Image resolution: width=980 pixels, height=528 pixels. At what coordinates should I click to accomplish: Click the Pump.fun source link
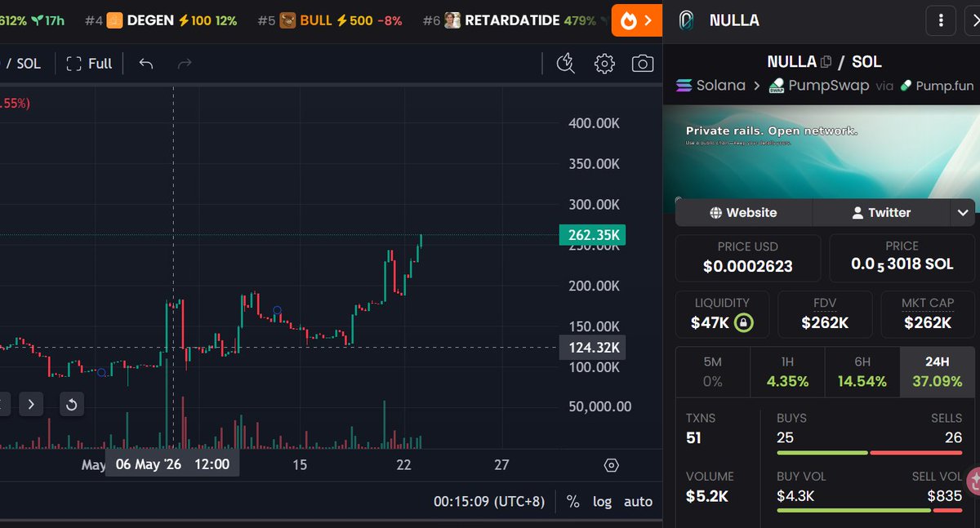pos(937,85)
